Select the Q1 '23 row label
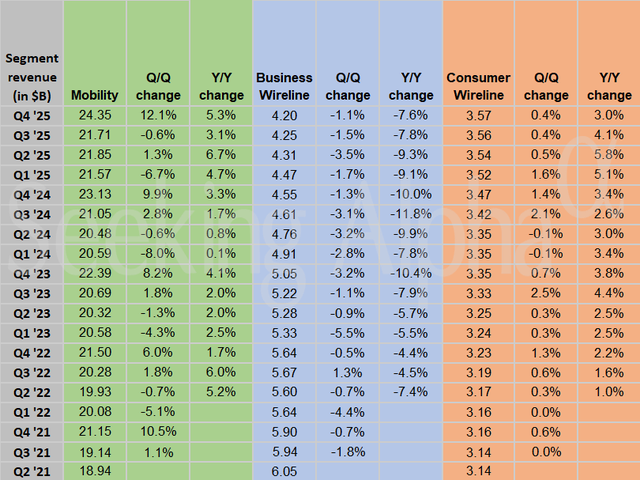 click(x=31, y=332)
